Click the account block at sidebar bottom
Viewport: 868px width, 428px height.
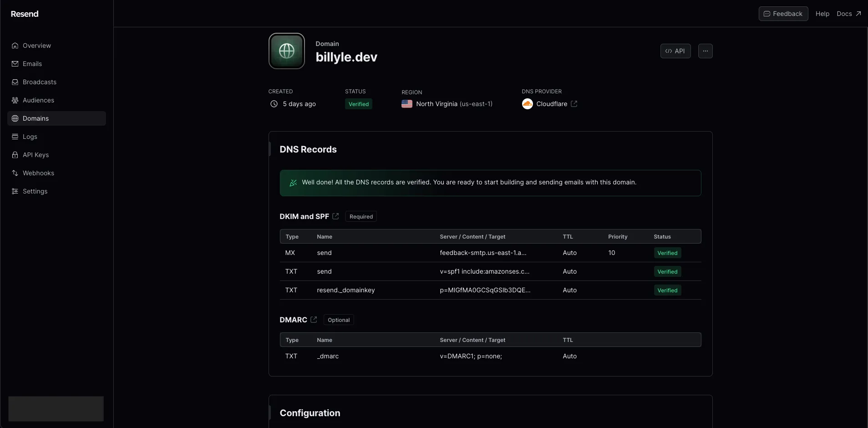click(56, 409)
